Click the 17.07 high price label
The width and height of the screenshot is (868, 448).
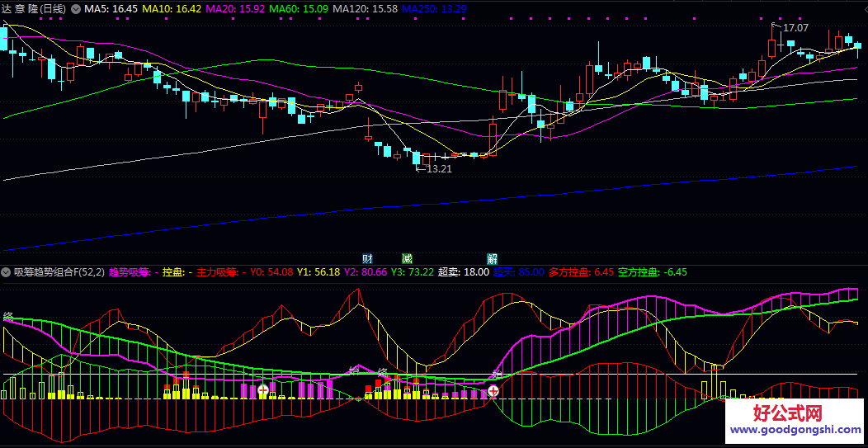point(795,28)
